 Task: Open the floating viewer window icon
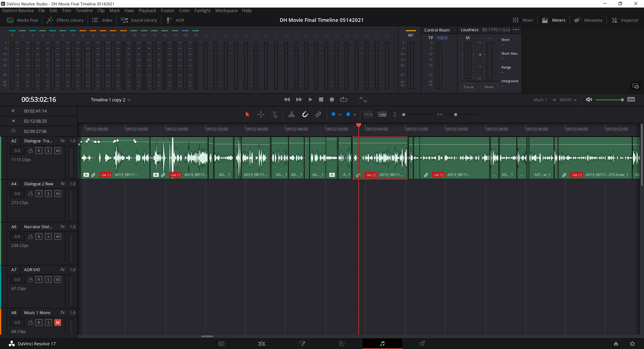pos(635,86)
